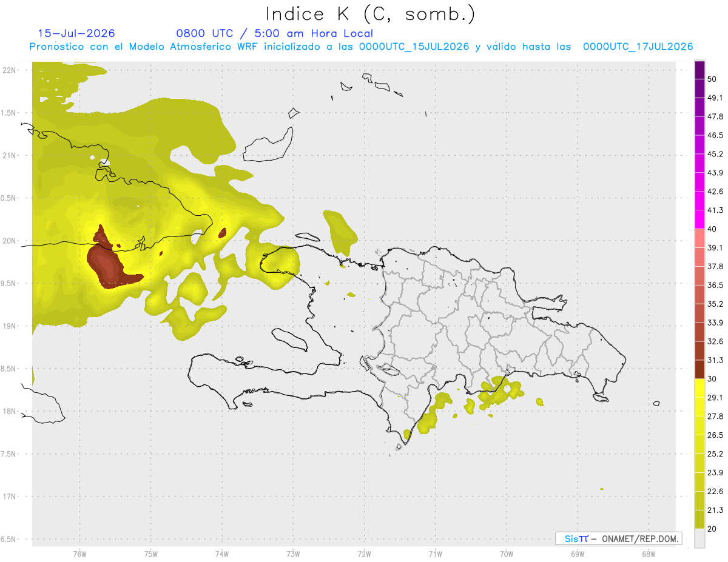Click the colorbar label "40"
The height and width of the screenshot is (562, 728).
click(x=713, y=229)
